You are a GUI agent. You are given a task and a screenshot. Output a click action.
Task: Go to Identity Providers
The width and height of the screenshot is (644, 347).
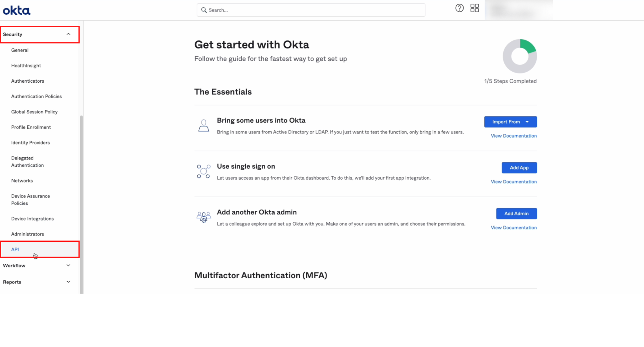(x=31, y=143)
